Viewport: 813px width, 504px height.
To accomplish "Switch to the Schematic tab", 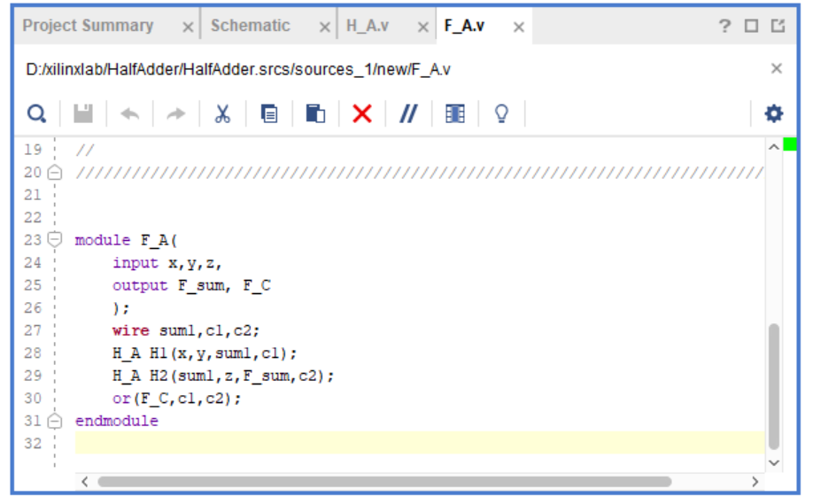I will tap(250, 26).
